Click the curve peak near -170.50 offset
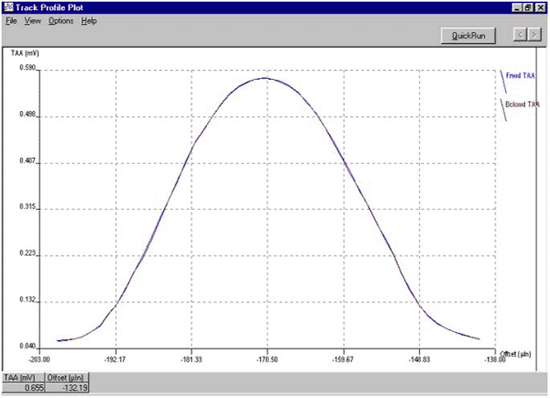Image resolution: width=550 pixels, height=398 pixels. 265,78
